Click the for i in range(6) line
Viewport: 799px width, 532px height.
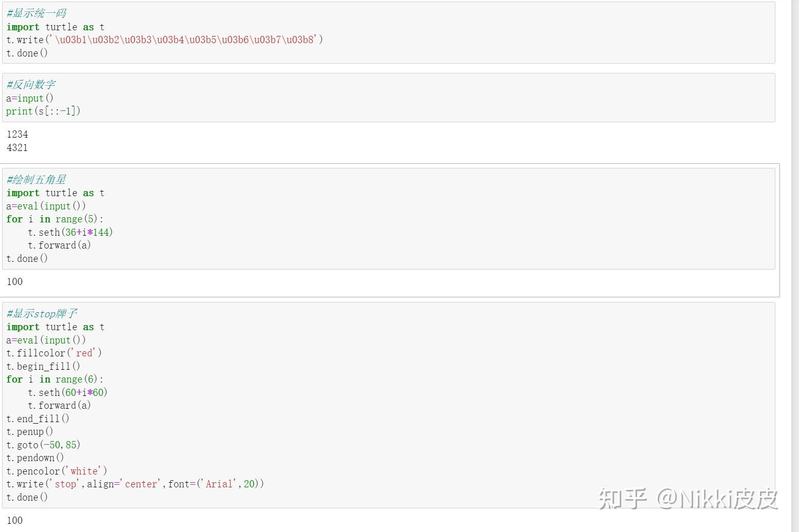tap(55, 379)
